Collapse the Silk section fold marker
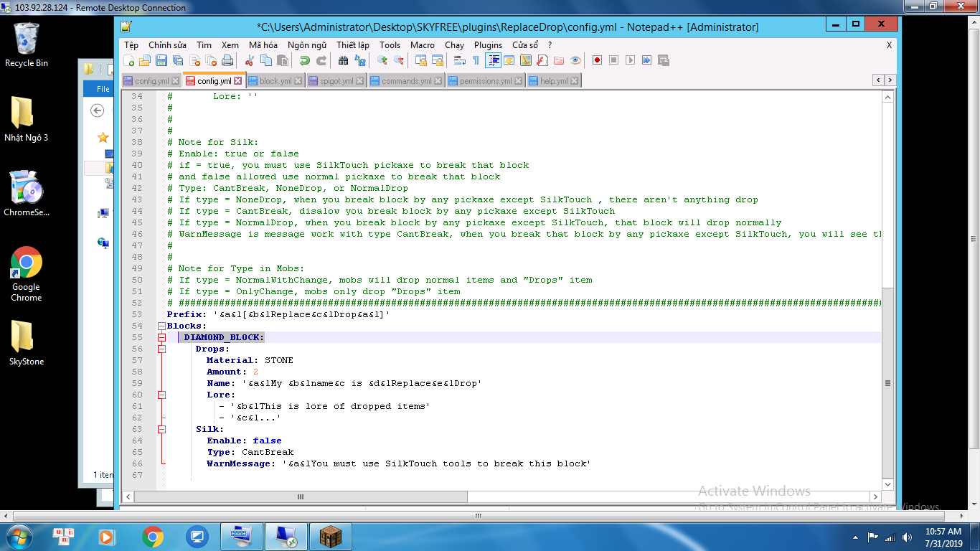The image size is (980, 551). pyautogui.click(x=161, y=429)
